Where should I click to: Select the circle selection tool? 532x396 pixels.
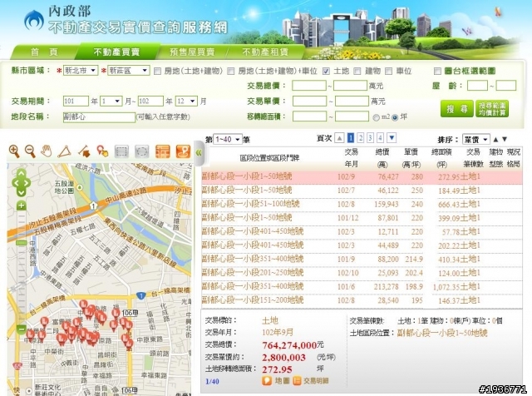(x=142, y=151)
